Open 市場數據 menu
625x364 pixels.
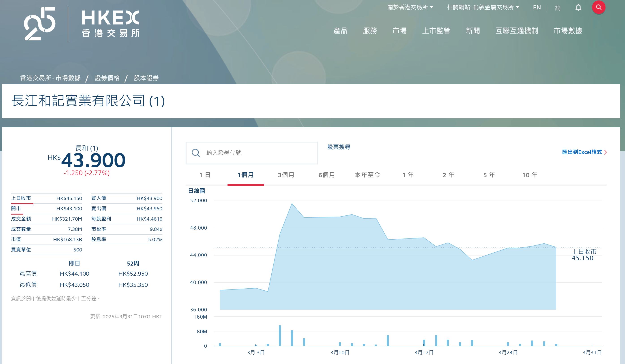click(568, 31)
